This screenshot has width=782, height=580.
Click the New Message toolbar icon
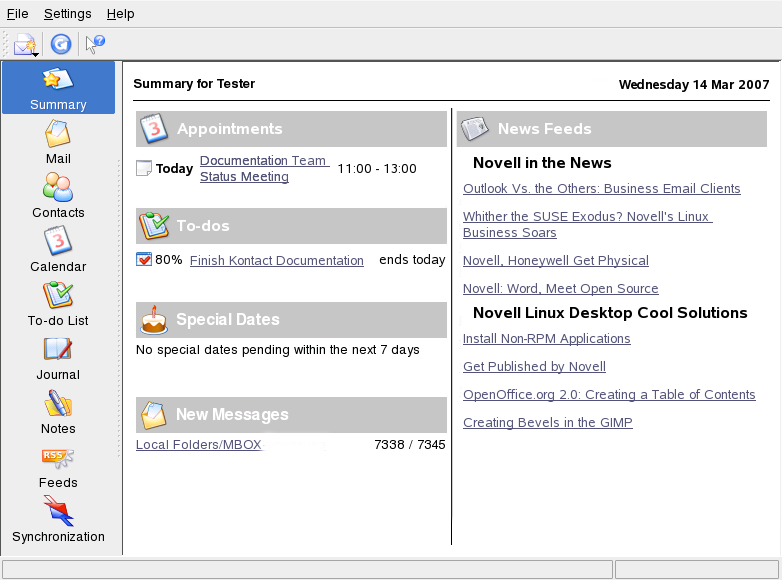(25, 44)
